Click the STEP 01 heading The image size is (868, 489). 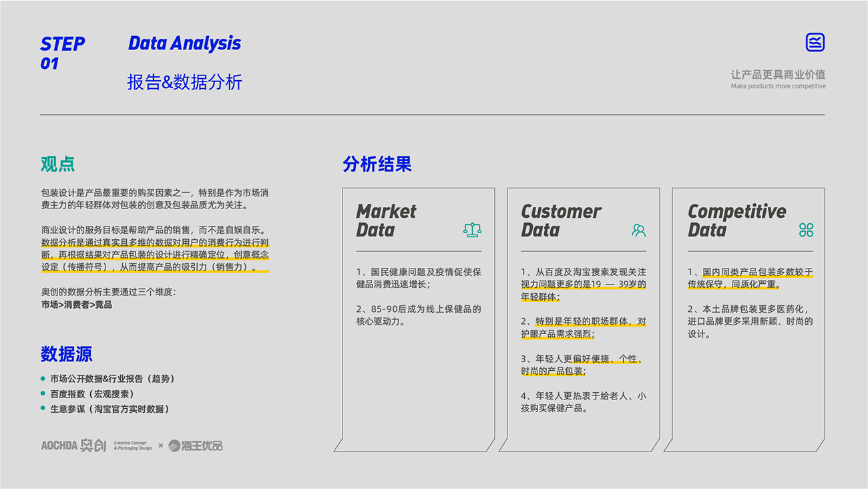(x=62, y=53)
